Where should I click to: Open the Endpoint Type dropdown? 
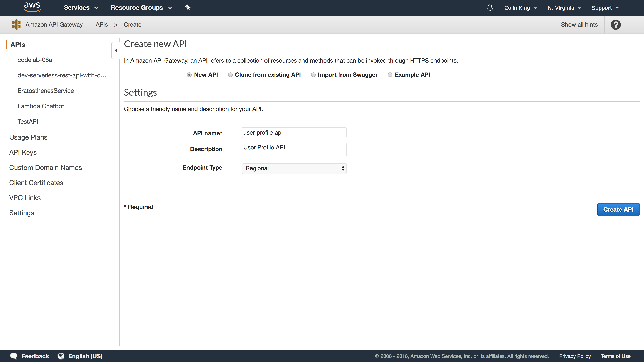pyautogui.click(x=294, y=168)
